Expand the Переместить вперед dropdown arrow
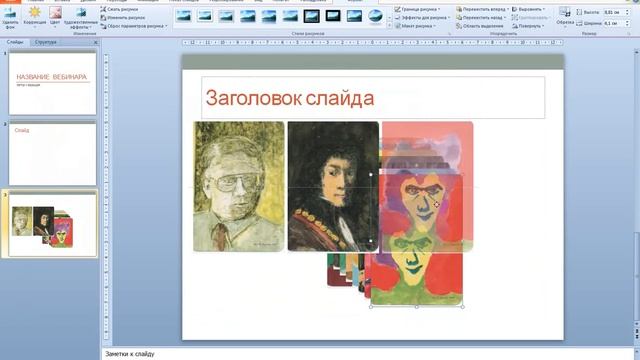 point(508,9)
